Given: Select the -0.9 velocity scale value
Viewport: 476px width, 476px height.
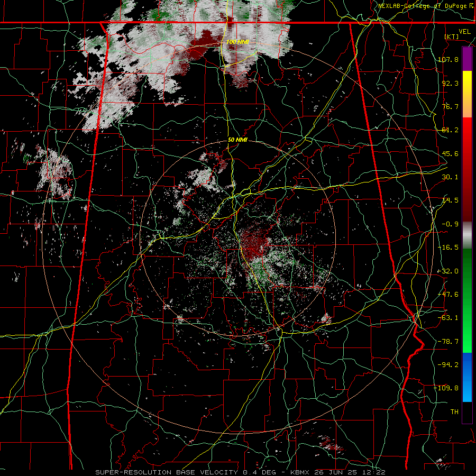Looking at the screenshot, I should click(450, 224).
